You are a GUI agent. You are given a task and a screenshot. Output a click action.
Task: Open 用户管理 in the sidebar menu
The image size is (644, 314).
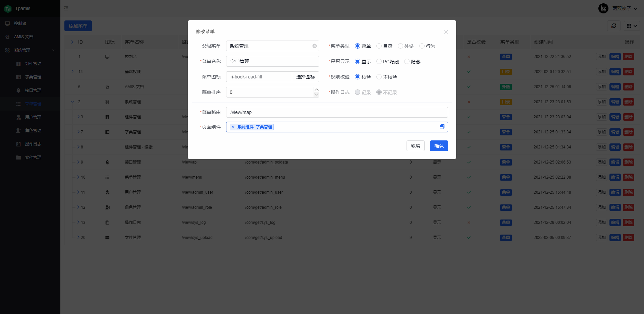[x=30, y=117]
